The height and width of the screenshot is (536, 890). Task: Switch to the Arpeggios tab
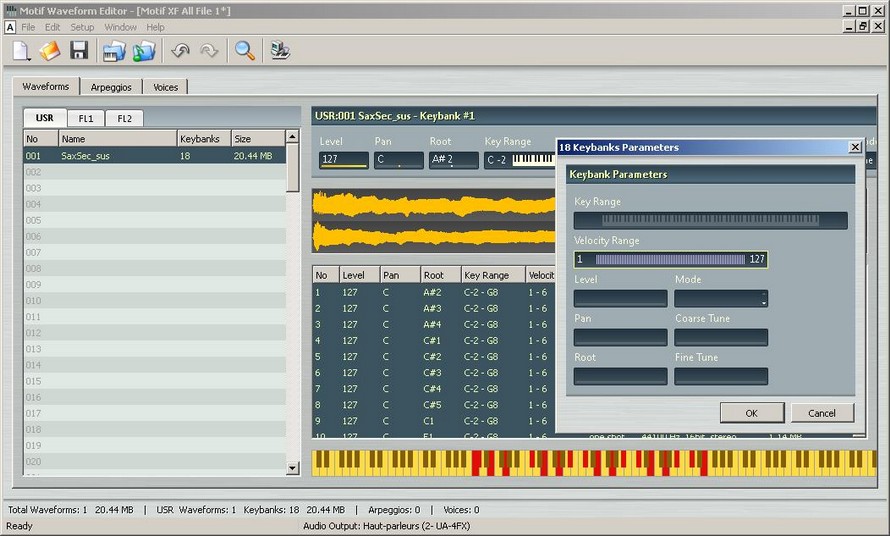pyautogui.click(x=111, y=87)
